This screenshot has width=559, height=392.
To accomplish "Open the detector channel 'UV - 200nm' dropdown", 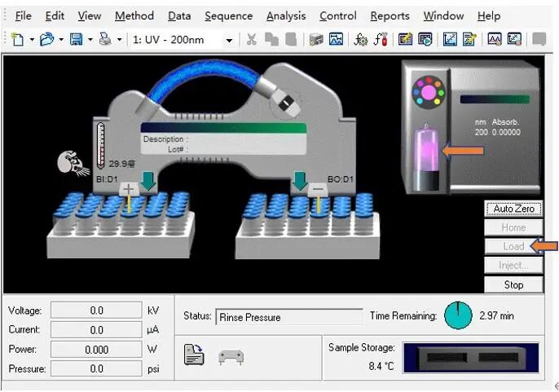I will (228, 39).
